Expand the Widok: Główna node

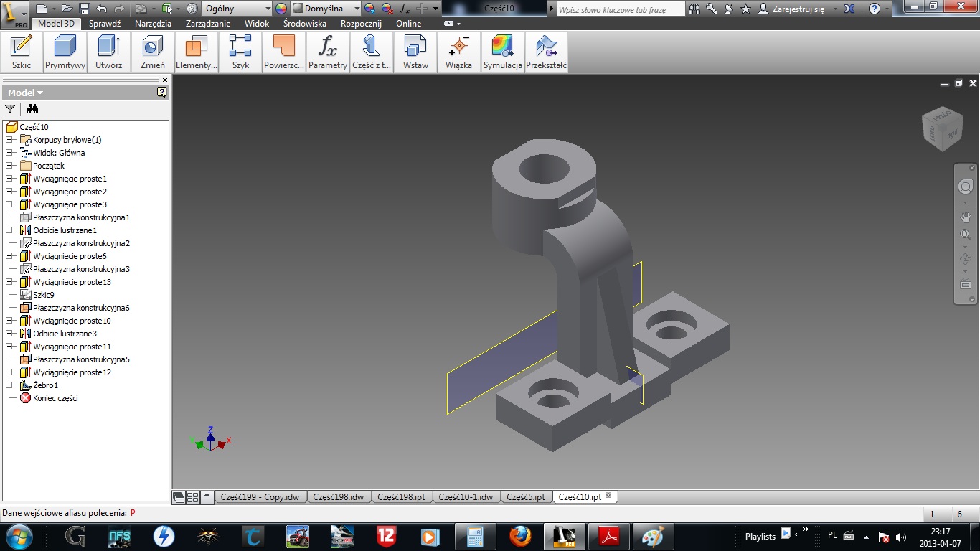point(9,153)
